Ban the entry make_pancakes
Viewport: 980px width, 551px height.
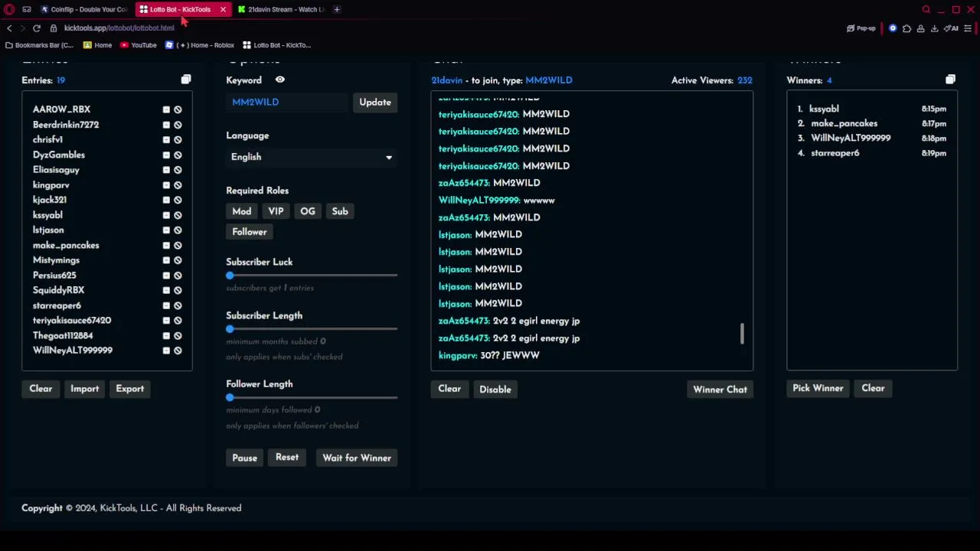(x=178, y=245)
